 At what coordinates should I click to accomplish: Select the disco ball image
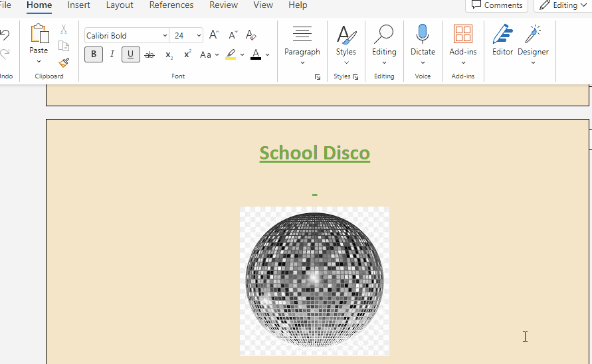[x=314, y=281]
